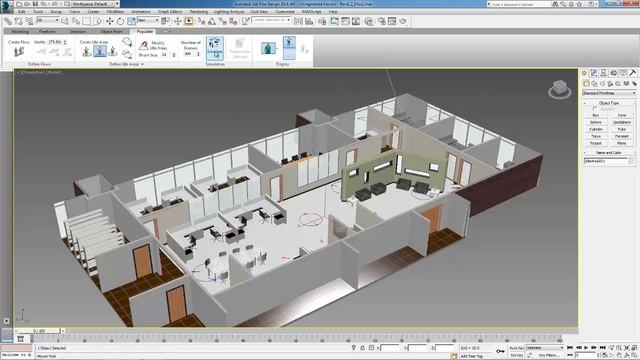Click the Play Animation button
The image size is (640, 360).
click(x=586, y=347)
